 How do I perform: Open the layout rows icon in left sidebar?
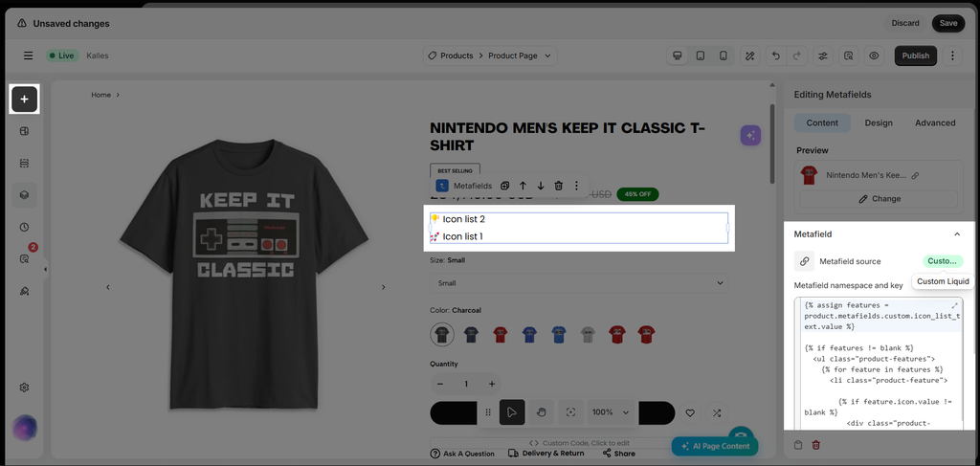[x=24, y=163]
